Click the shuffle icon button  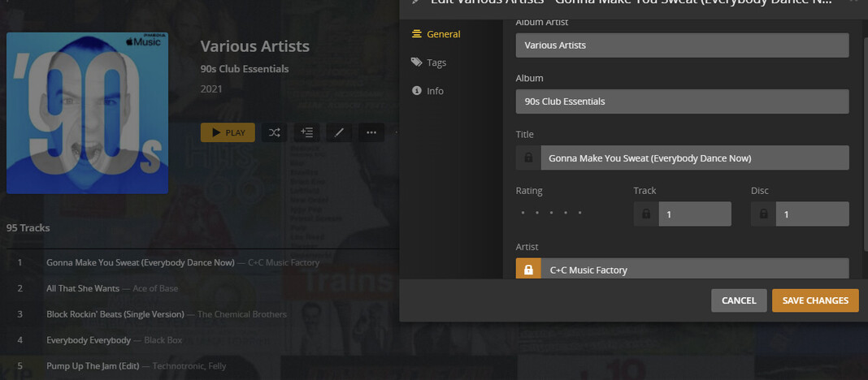(x=274, y=132)
